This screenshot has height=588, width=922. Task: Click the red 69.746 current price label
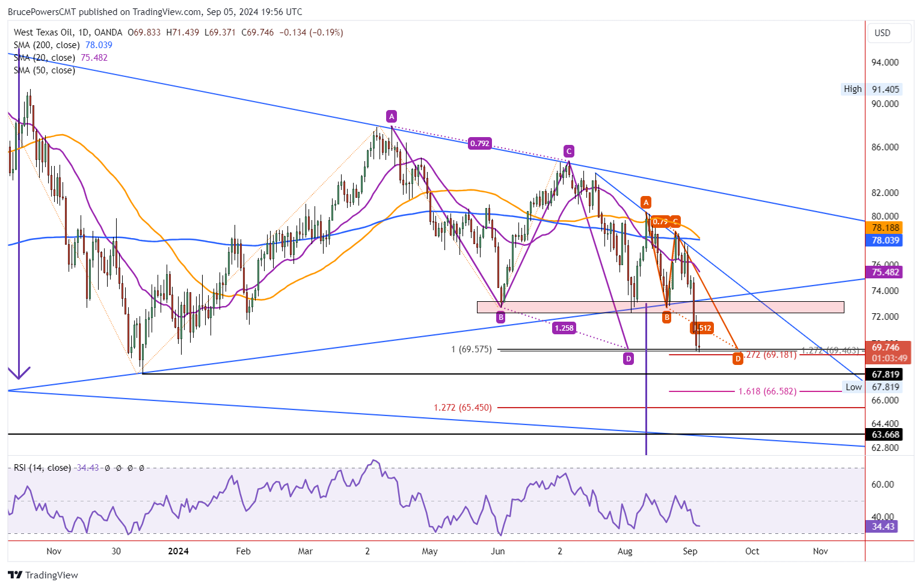(888, 353)
